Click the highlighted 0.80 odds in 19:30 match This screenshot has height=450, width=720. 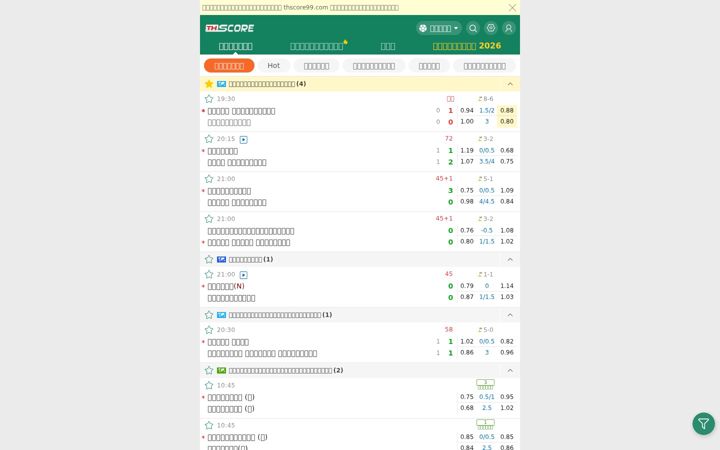pyautogui.click(x=507, y=122)
